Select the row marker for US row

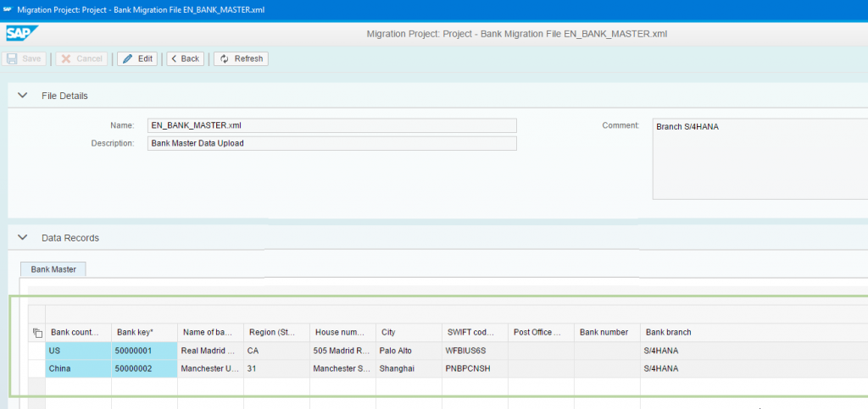point(36,351)
